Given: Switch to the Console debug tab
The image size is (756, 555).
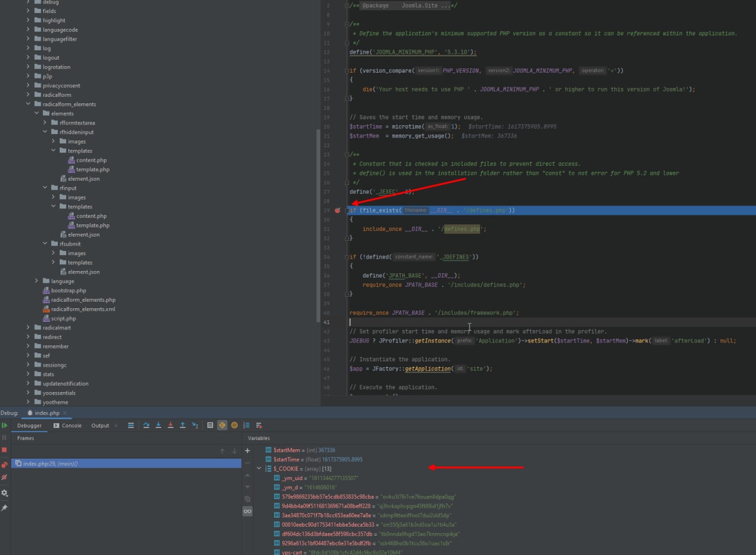Looking at the screenshot, I should pyautogui.click(x=67, y=425).
